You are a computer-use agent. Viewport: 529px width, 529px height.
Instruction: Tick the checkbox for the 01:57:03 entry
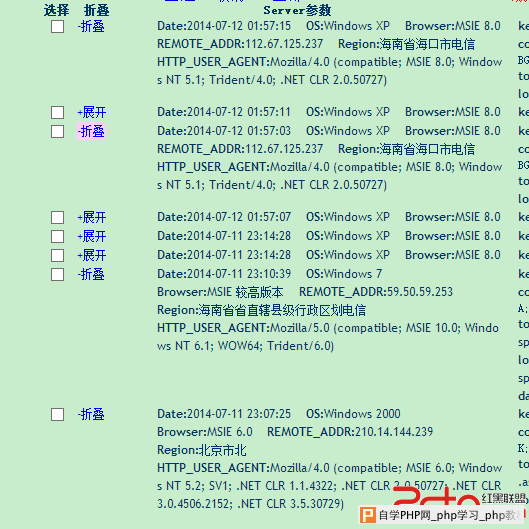coord(57,131)
